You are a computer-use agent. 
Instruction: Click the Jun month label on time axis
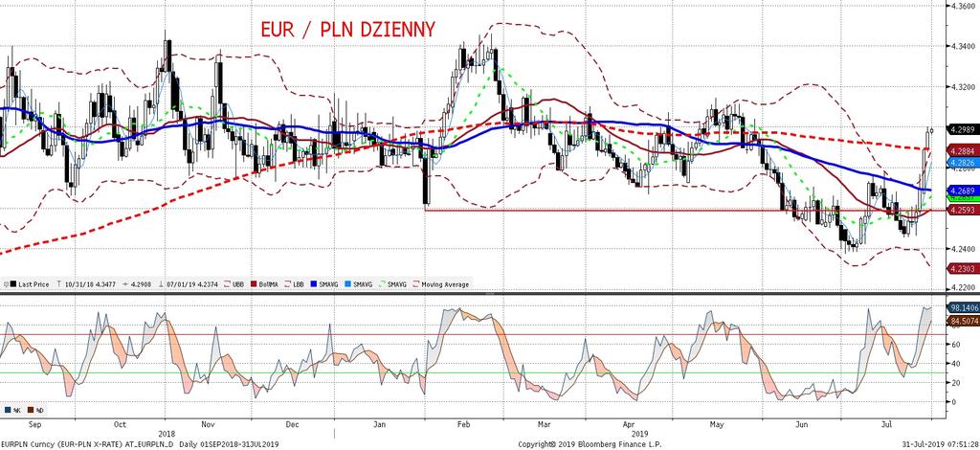point(803,424)
